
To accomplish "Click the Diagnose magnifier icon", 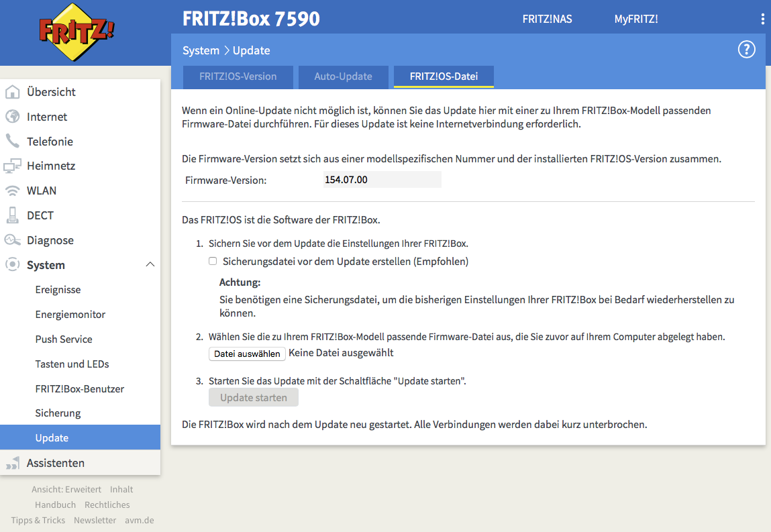I will pos(12,240).
